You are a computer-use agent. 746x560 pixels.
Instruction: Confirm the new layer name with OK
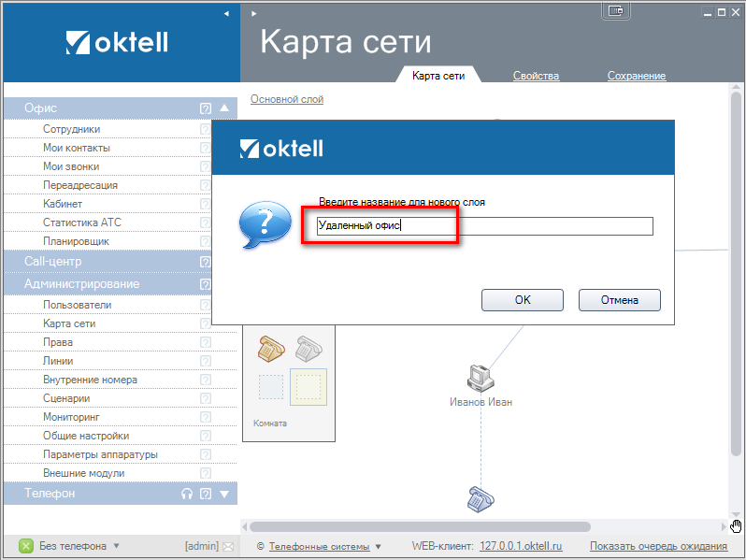coord(522,300)
